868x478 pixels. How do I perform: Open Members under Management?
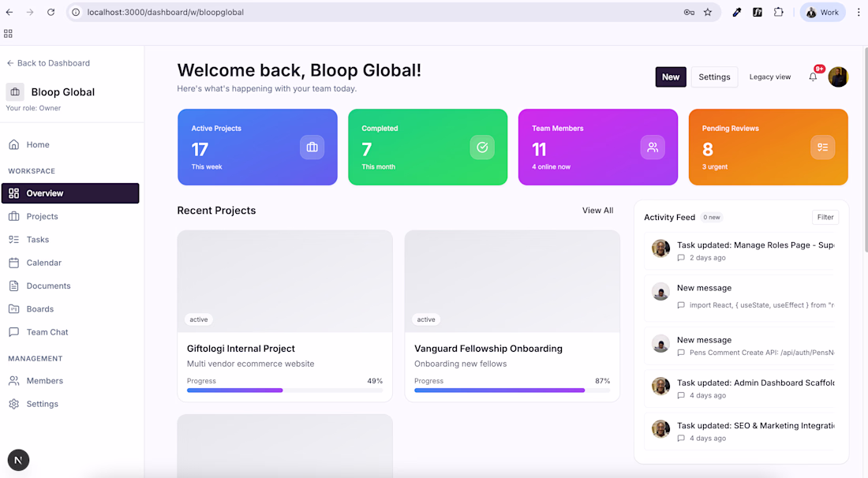tap(70, 381)
